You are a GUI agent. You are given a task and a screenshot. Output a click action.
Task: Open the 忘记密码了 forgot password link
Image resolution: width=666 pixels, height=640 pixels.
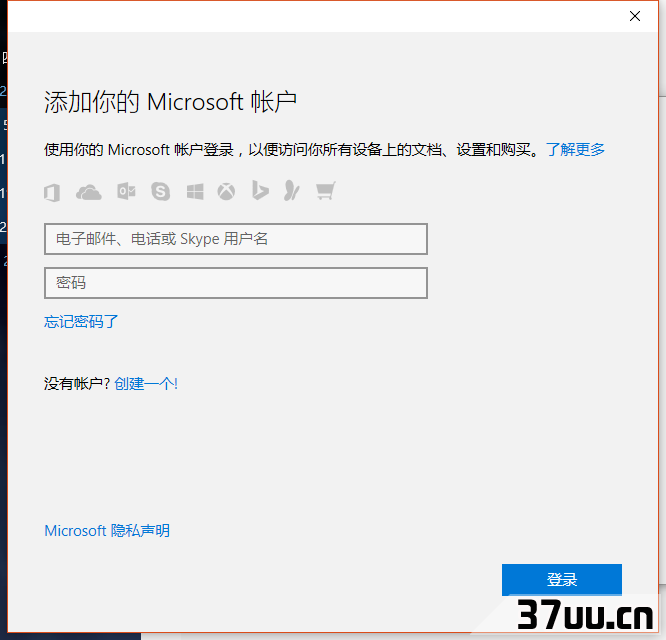click(81, 321)
